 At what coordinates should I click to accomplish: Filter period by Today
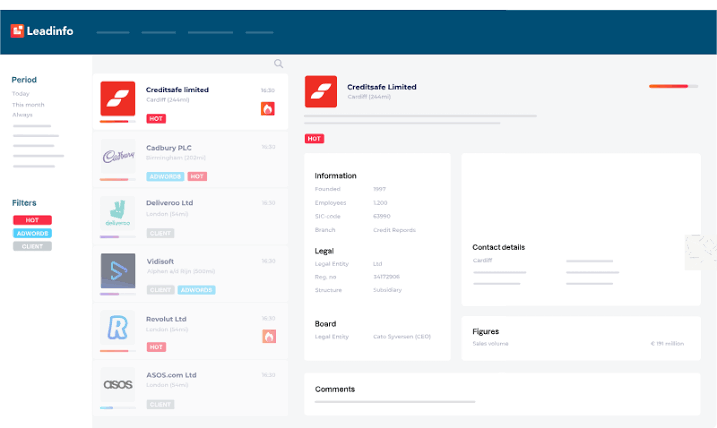21,94
